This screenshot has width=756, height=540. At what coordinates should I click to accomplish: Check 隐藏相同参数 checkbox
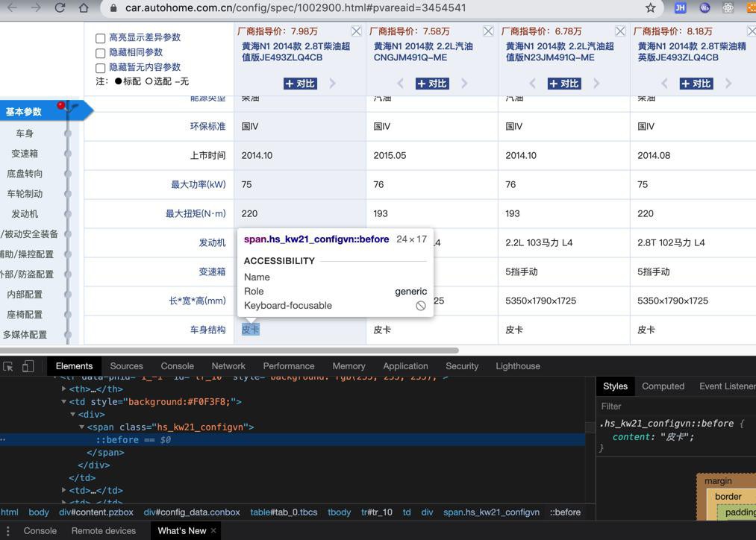point(100,54)
